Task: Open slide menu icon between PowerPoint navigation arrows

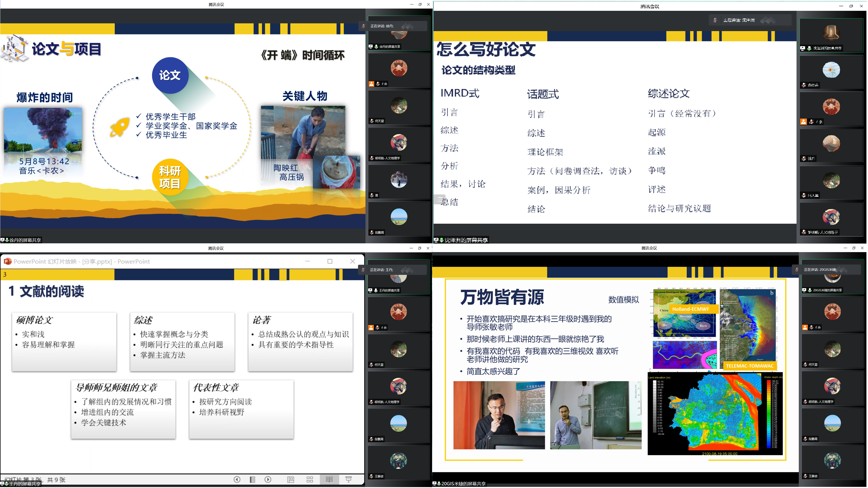Action: point(252,480)
